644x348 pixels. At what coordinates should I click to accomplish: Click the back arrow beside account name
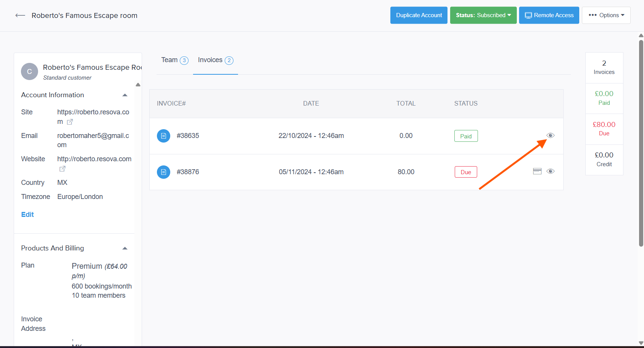20,16
